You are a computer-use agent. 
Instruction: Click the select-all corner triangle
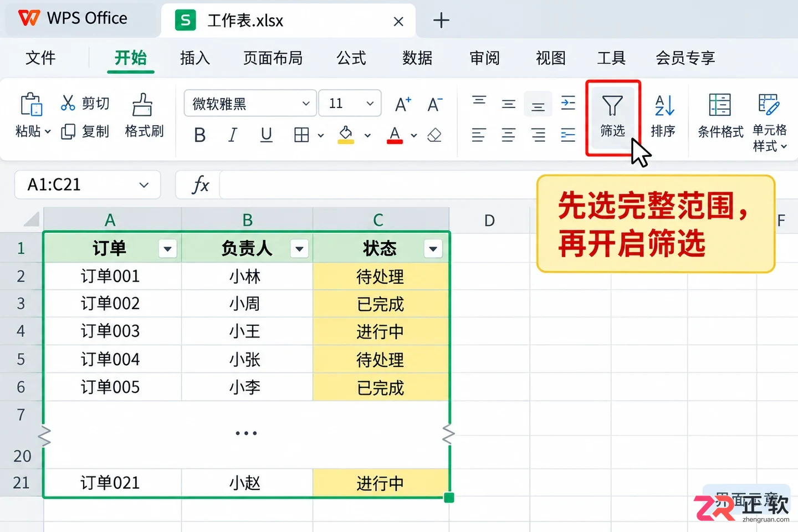(32, 219)
